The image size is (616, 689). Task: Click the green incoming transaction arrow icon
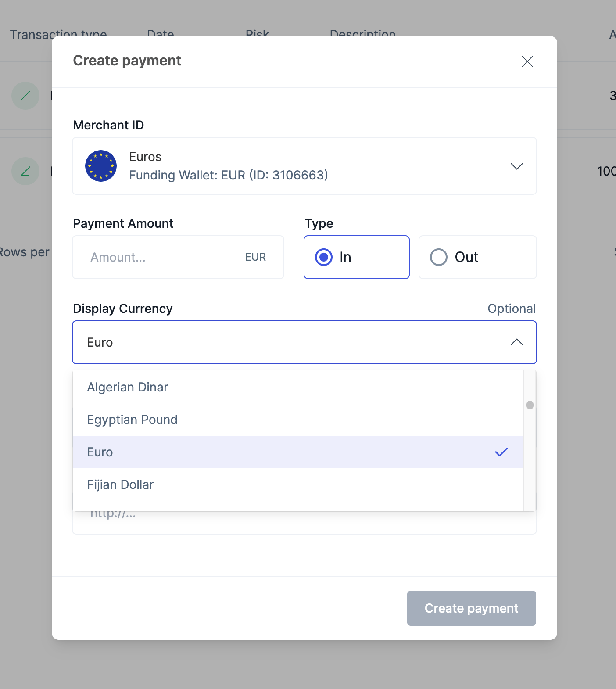coord(25,96)
